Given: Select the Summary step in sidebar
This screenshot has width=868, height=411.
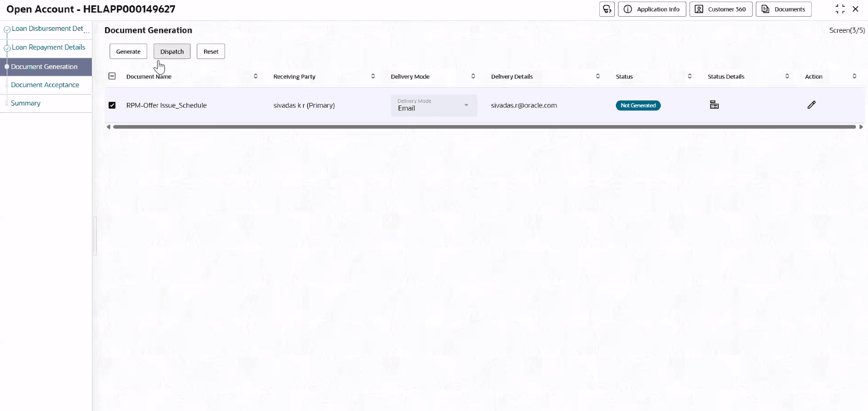Looking at the screenshot, I should coord(26,103).
